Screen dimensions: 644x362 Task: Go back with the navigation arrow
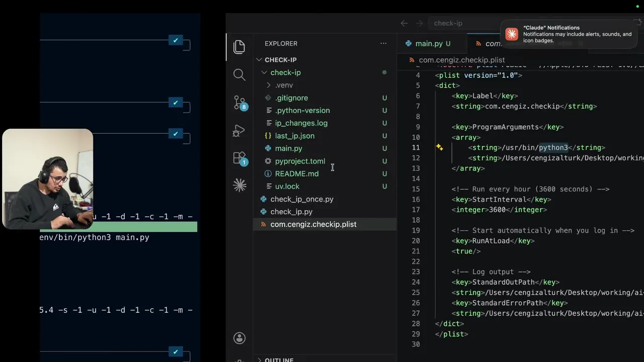404,23
